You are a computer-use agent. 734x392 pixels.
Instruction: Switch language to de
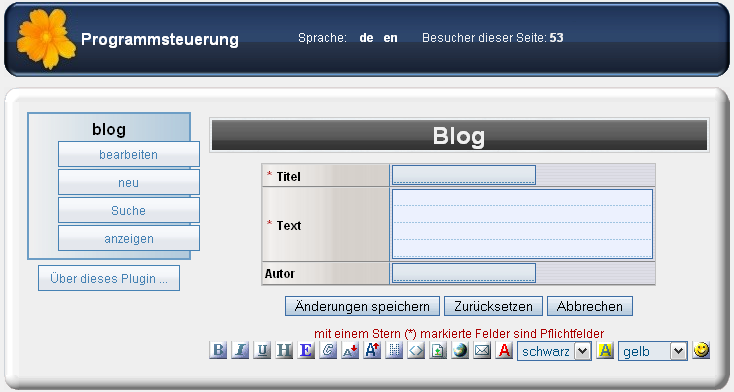[367, 38]
